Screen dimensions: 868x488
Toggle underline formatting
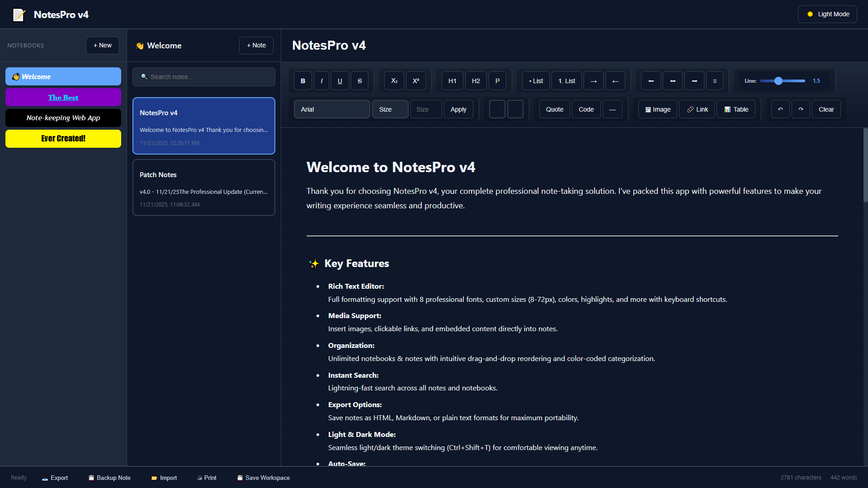point(340,80)
